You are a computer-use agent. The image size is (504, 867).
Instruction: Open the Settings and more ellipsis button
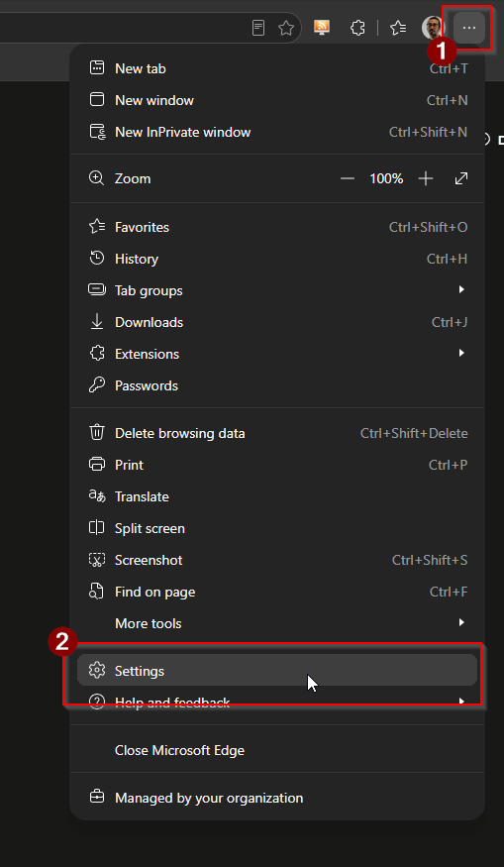coord(469,28)
